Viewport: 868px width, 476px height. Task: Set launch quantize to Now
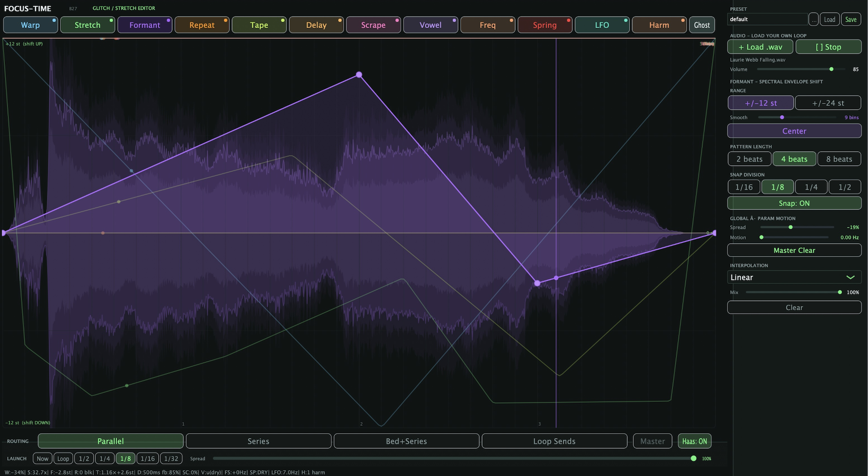42,458
